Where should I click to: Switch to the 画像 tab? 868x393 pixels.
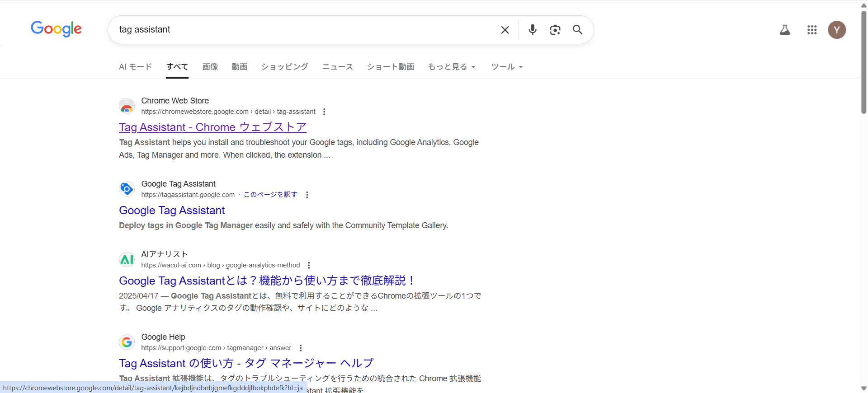(210, 67)
